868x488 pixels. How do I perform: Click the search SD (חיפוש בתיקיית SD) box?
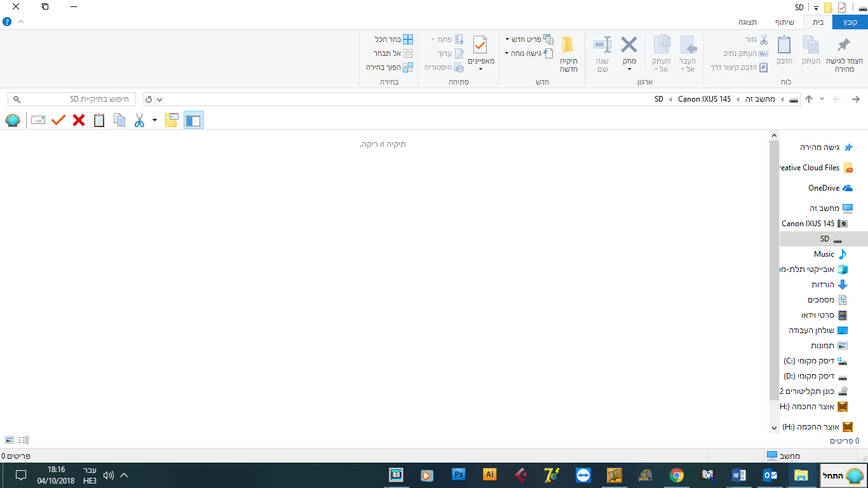(72, 99)
